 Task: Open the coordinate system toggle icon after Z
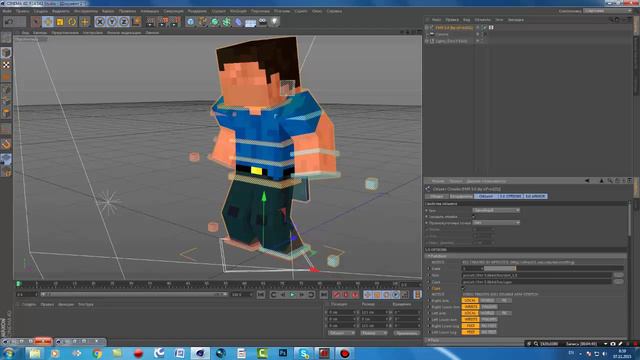pos(137,22)
